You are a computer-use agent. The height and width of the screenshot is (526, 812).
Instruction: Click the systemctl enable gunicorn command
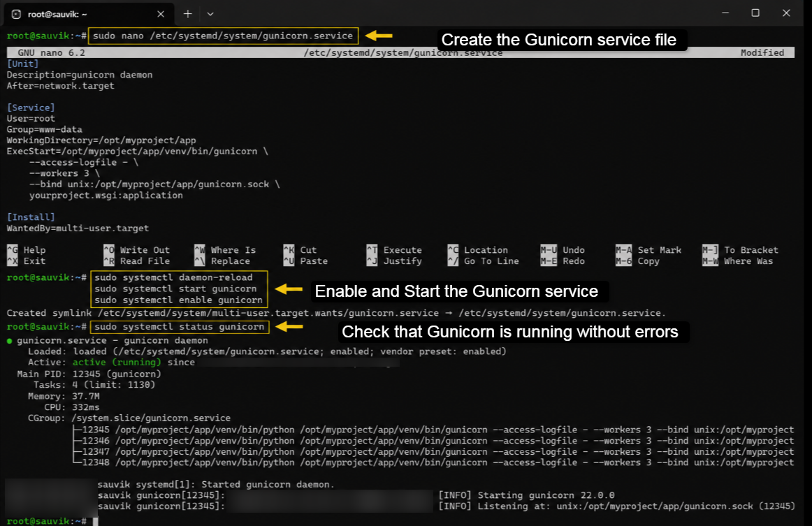[x=178, y=300]
